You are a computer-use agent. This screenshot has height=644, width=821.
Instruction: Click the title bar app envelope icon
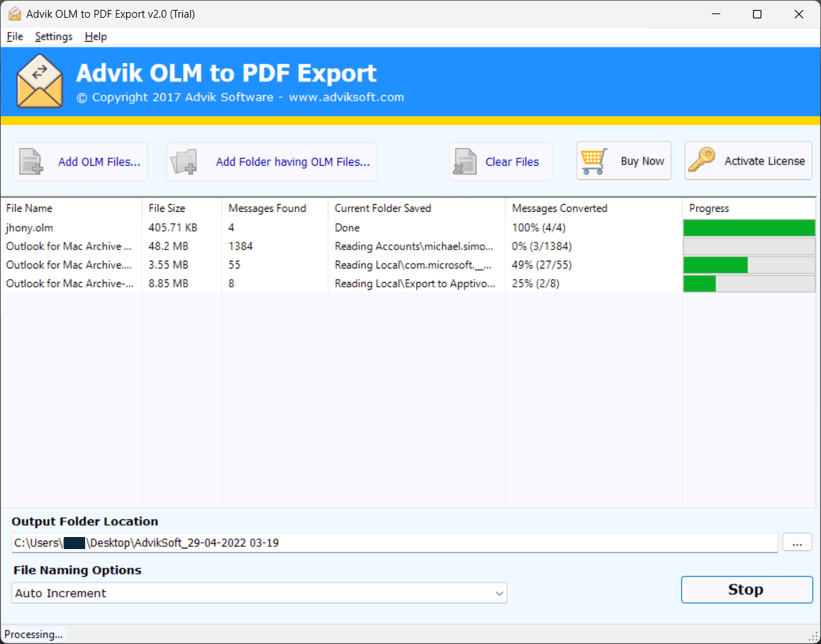[x=15, y=14]
